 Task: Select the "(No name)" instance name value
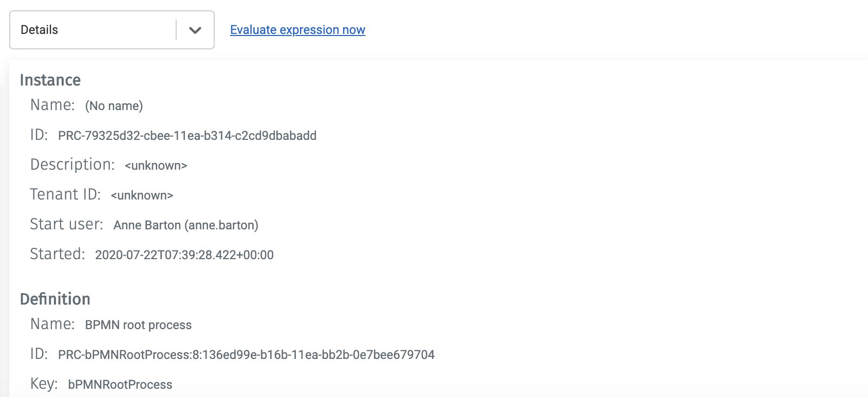click(114, 106)
